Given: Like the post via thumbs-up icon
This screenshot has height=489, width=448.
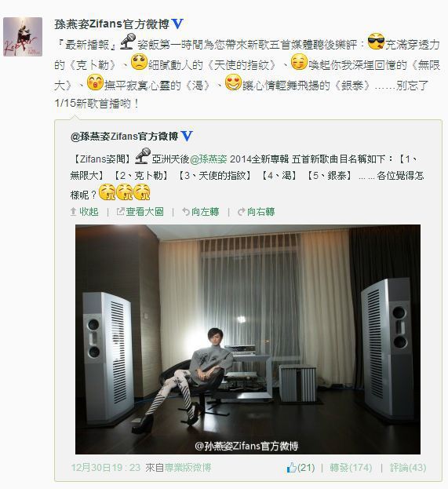Looking at the screenshot, I should click(291, 467).
